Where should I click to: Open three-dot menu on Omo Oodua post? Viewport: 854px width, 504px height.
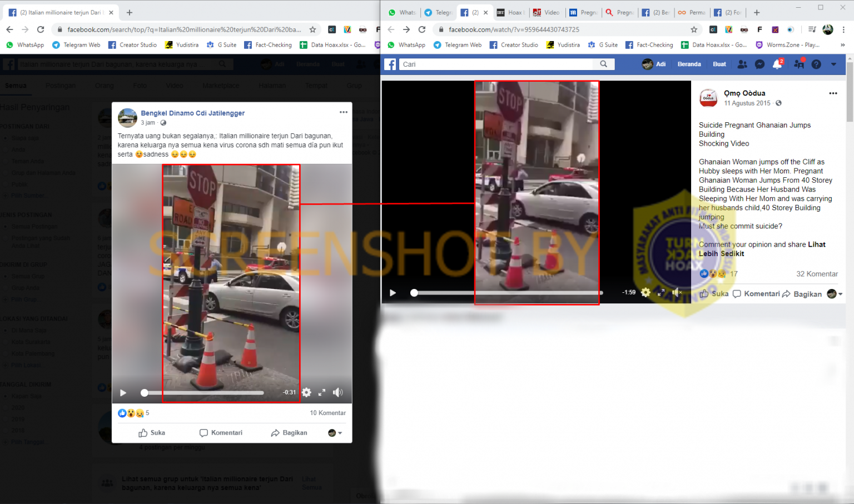coord(833,93)
